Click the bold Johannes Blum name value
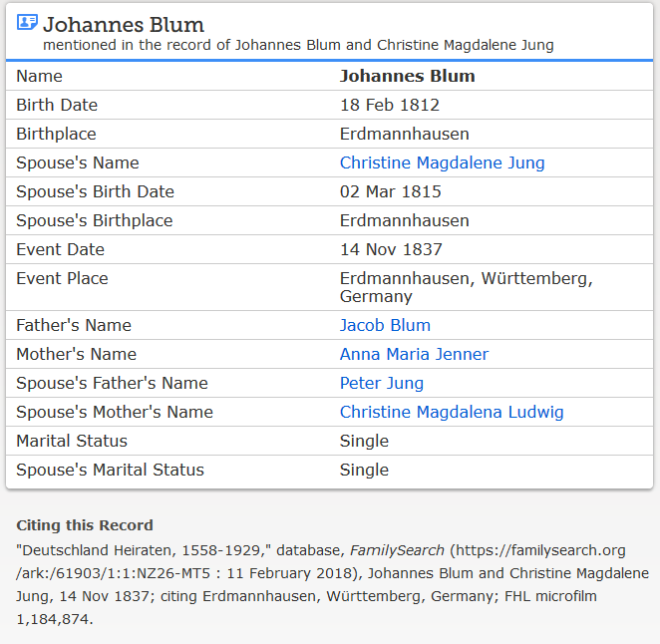Viewport: 660px width, 644px height. [407, 76]
